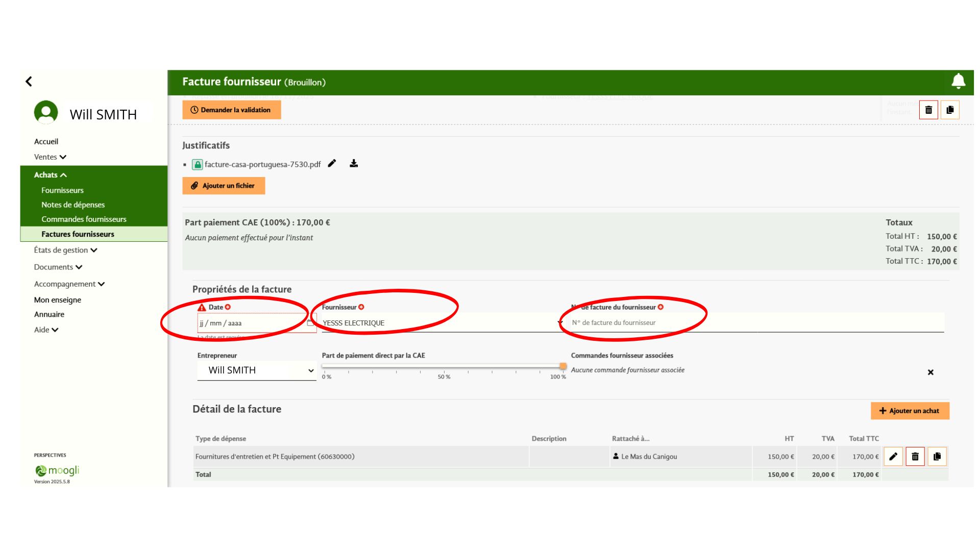
Task: Duplicate the invoice with the top copy icon
Action: pos(950,110)
